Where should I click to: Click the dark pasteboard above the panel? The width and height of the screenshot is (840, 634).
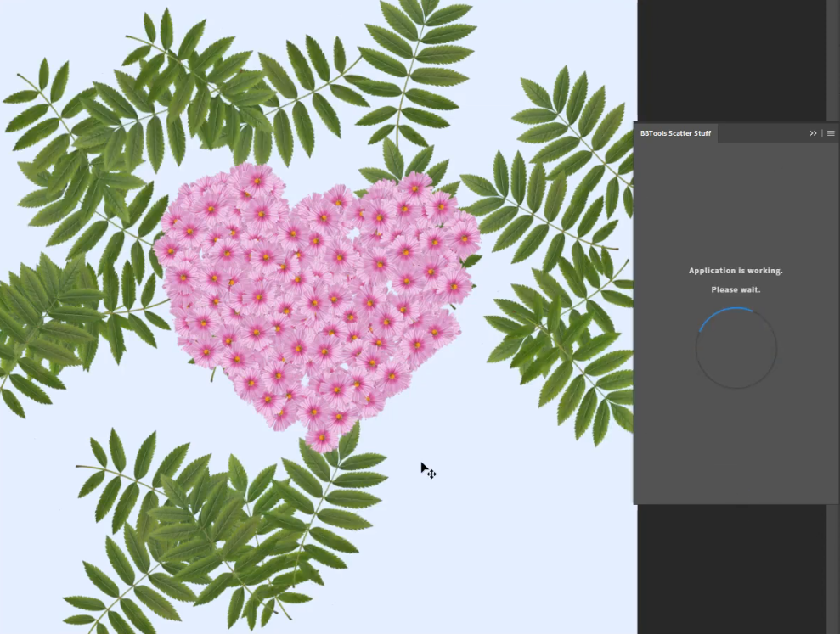pyautogui.click(x=730, y=59)
